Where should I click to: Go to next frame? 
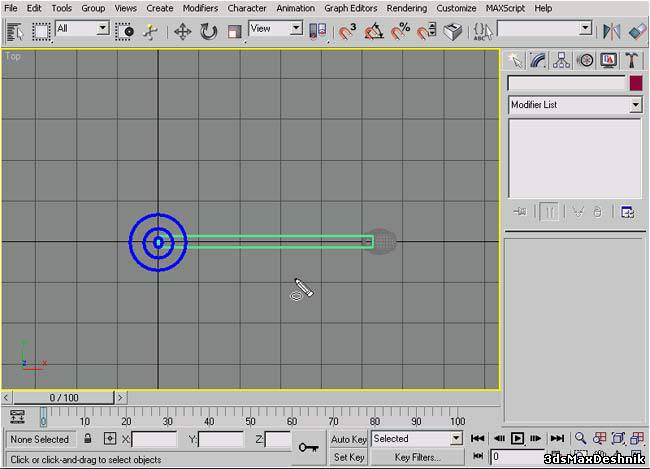535,438
